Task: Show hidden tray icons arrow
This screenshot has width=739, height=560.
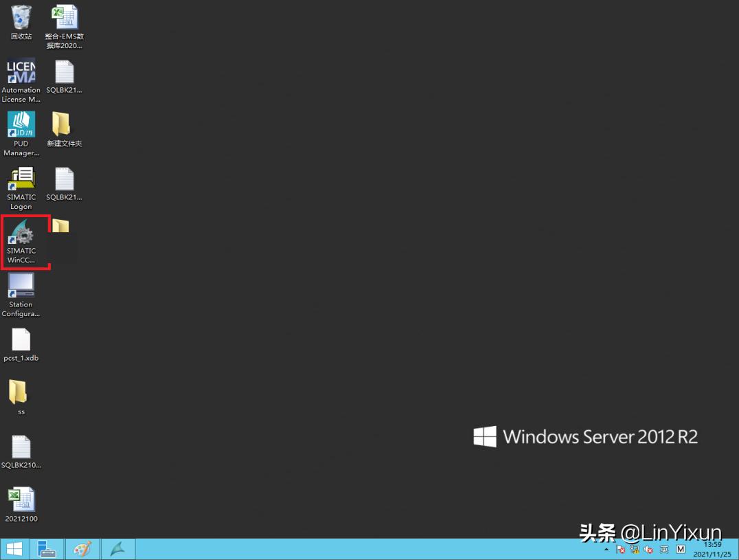Action: [606, 550]
